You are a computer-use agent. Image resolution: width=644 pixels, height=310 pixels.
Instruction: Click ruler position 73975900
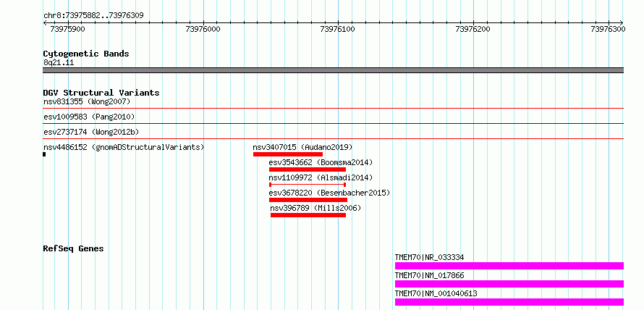tap(67, 29)
